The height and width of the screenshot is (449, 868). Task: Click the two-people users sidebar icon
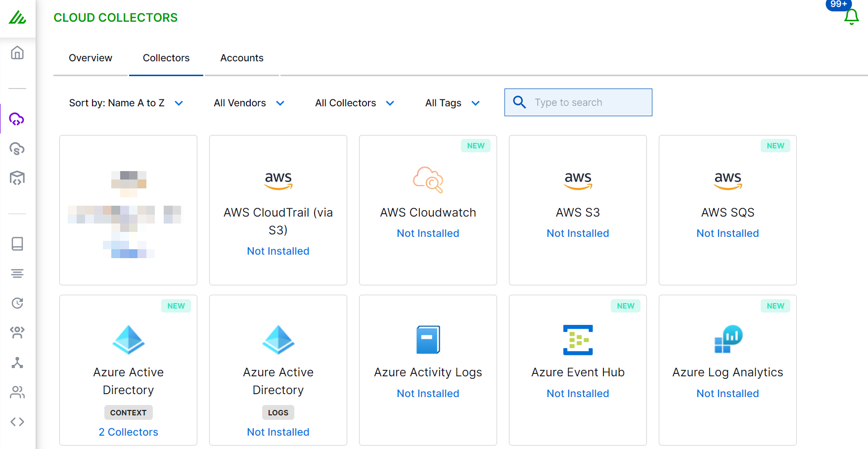17,392
